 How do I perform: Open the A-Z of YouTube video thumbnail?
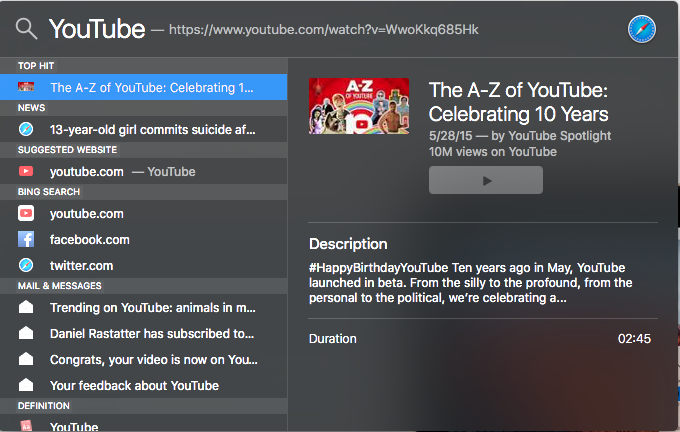[359, 106]
